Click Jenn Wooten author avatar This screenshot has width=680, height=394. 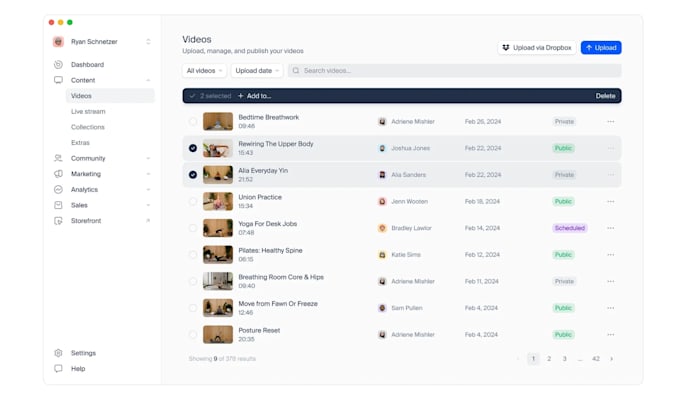[x=382, y=202]
